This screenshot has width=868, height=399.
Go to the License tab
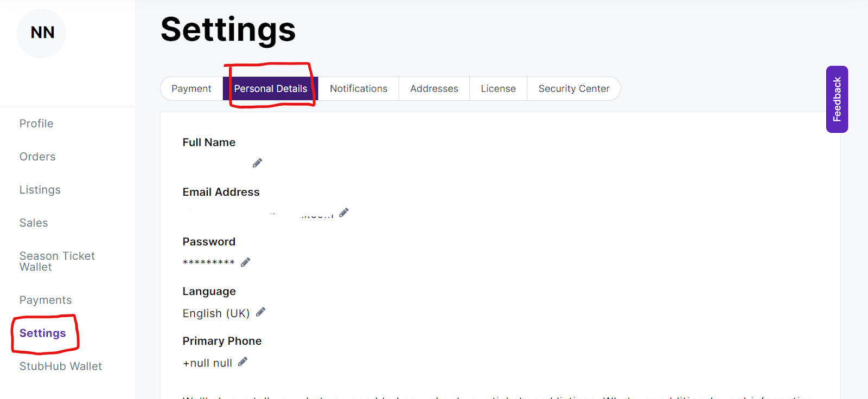498,89
